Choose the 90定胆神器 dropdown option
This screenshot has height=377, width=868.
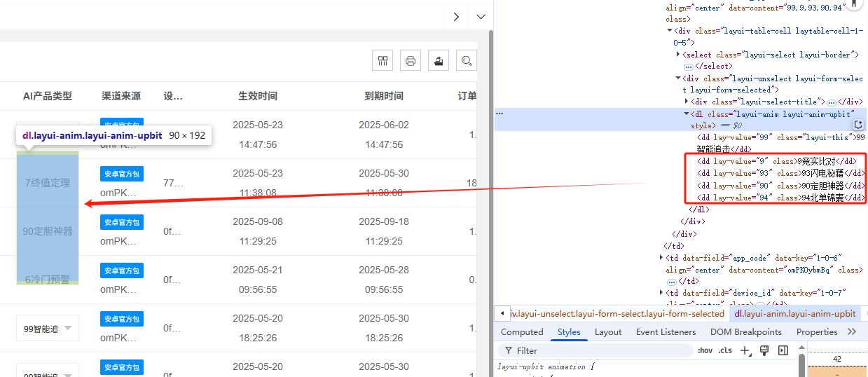click(x=48, y=231)
